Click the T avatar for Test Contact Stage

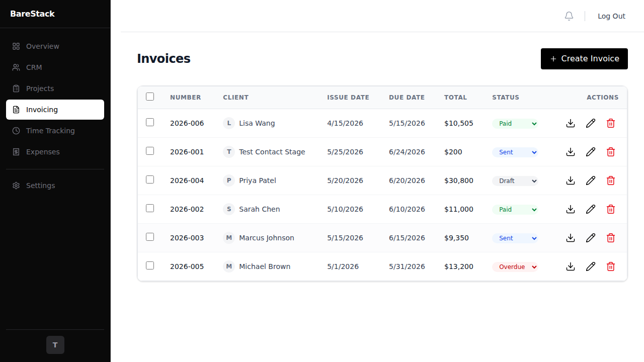pos(229,152)
